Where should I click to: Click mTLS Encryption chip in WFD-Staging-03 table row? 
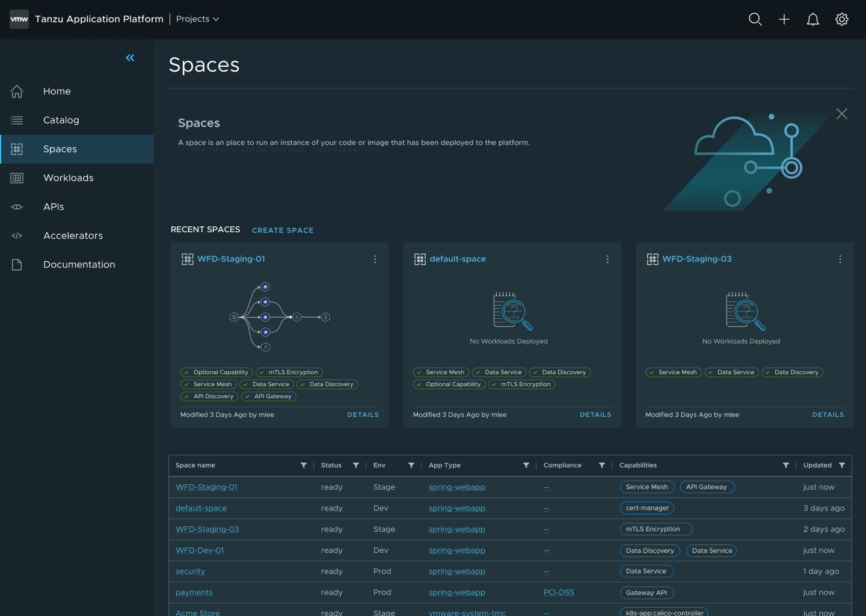click(x=656, y=529)
